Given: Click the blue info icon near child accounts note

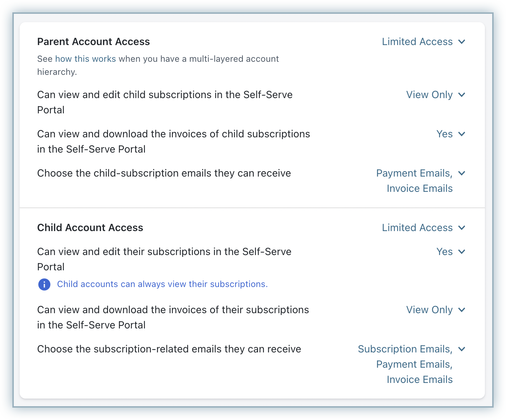Looking at the screenshot, I should pyautogui.click(x=44, y=284).
